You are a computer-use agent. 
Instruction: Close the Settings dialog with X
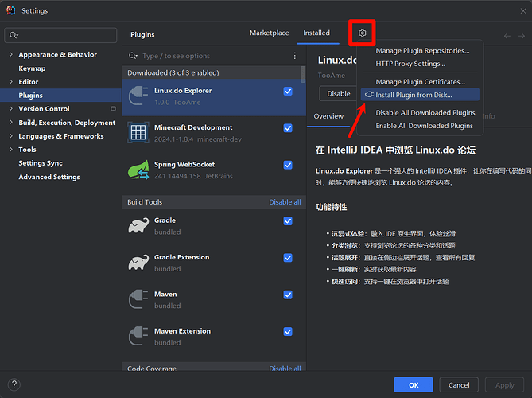pos(522,11)
